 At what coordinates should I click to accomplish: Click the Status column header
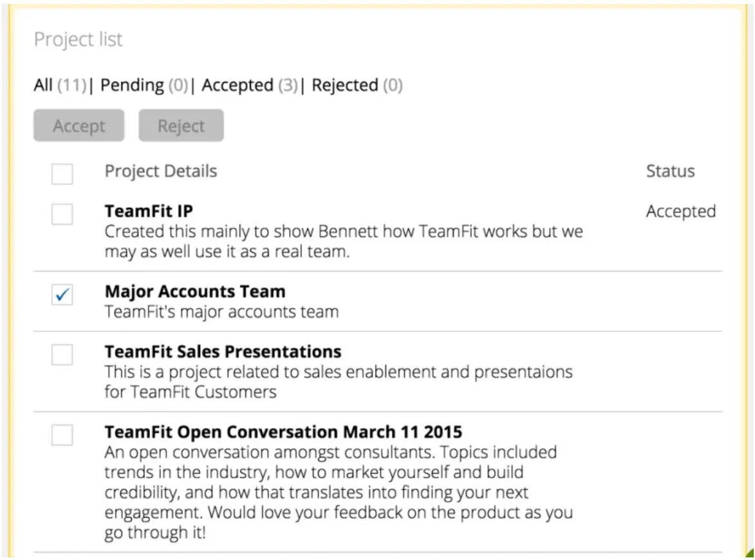pos(670,171)
